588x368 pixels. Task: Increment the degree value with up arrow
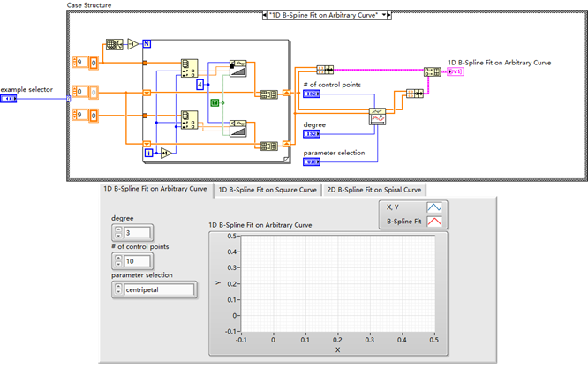click(117, 229)
